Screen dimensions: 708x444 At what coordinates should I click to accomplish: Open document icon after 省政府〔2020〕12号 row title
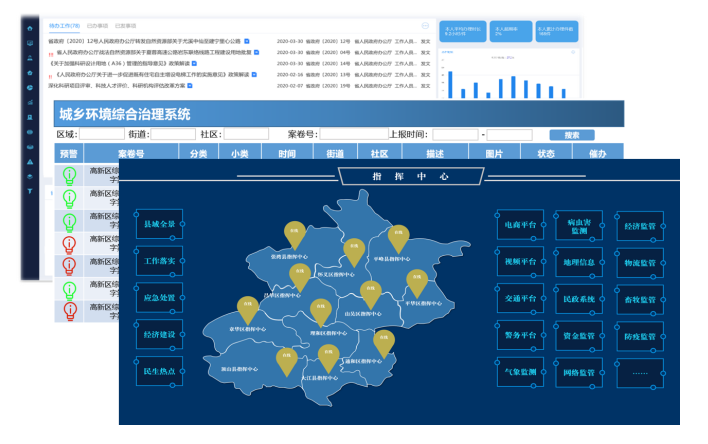[247, 41]
